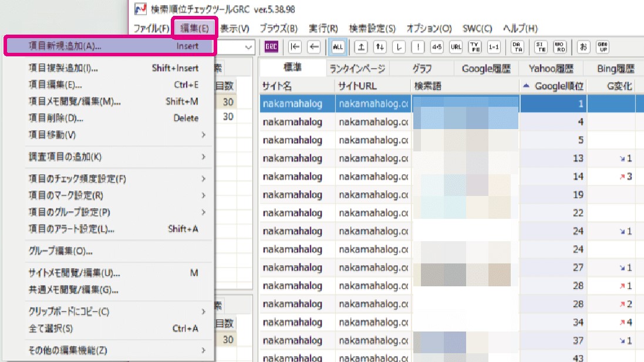Click the left arrow toolbar icon
644x362 pixels.
click(314, 47)
